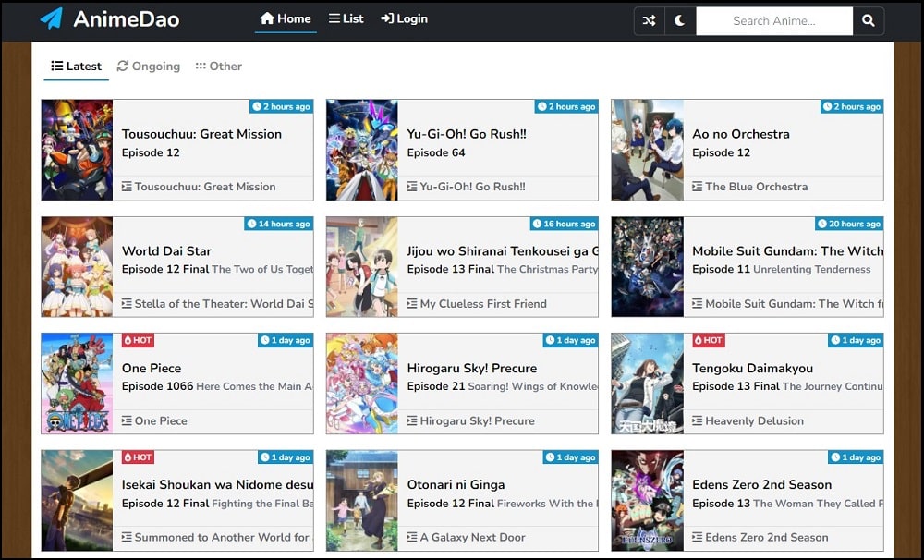Open series link Summoned to Another World
The height and width of the screenshot is (560, 924).
coord(224,538)
